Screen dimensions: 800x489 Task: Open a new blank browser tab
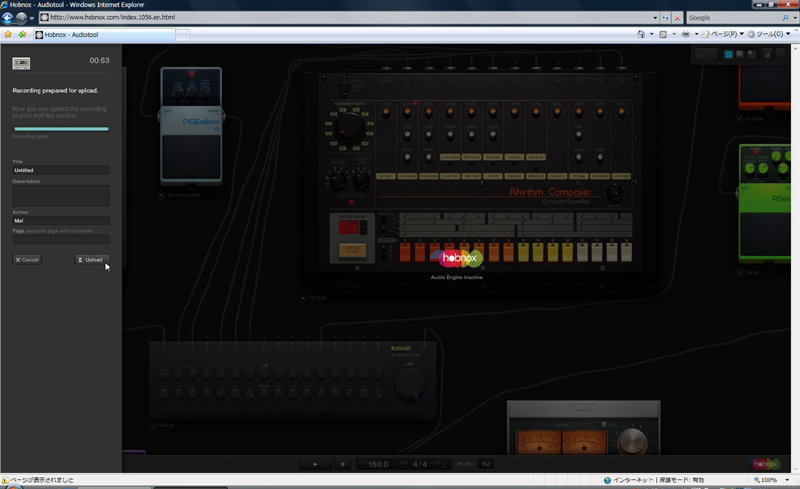pyautogui.click(x=183, y=35)
